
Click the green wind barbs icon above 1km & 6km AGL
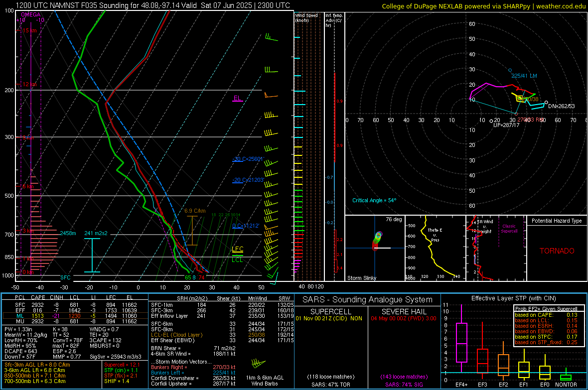258,364
